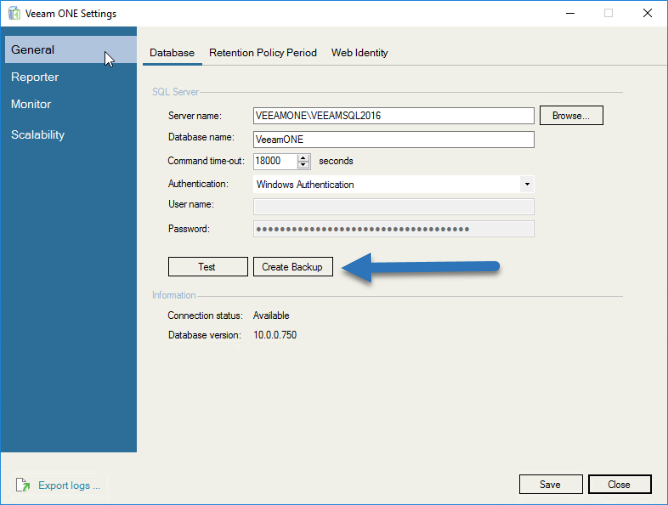Click the disabled User name field
Viewport: 668px width, 505px height.
(x=394, y=207)
